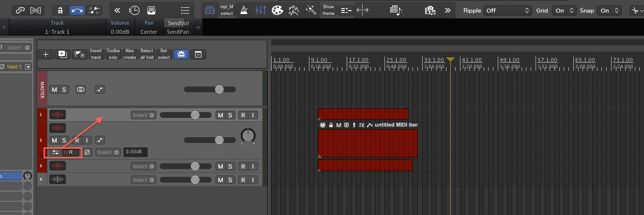The height and width of the screenshot is (215, 644).
Task: Click the Show theme button
Action: pyautogui.click(x=328, y=10)
